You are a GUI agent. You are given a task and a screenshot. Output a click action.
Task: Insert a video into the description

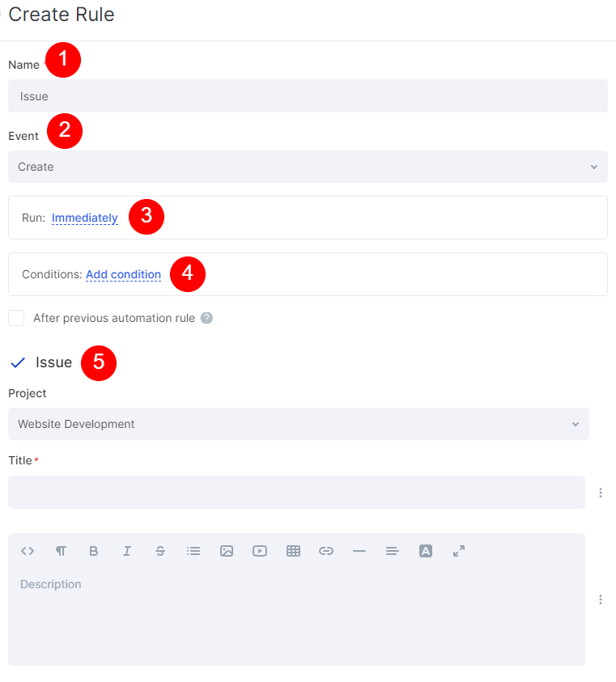point(260,551)
